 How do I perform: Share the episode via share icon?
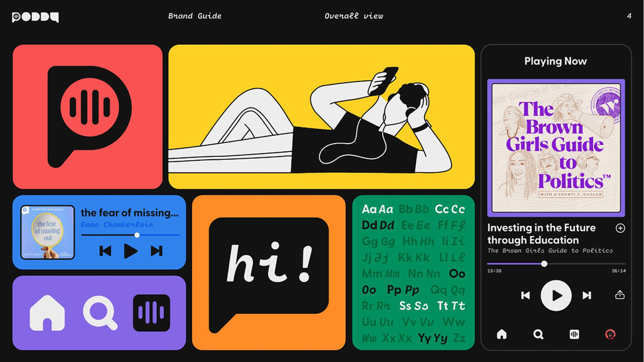coord(620,295)
